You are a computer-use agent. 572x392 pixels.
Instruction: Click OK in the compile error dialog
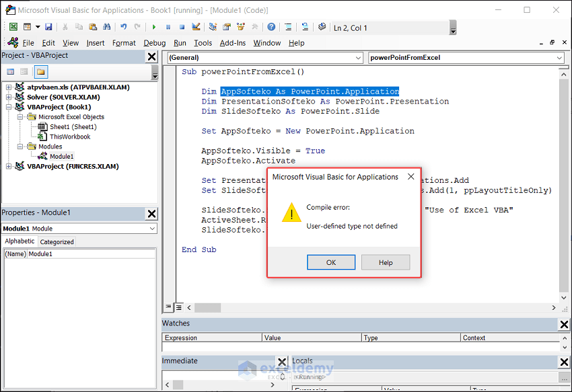tap(331, 262)
